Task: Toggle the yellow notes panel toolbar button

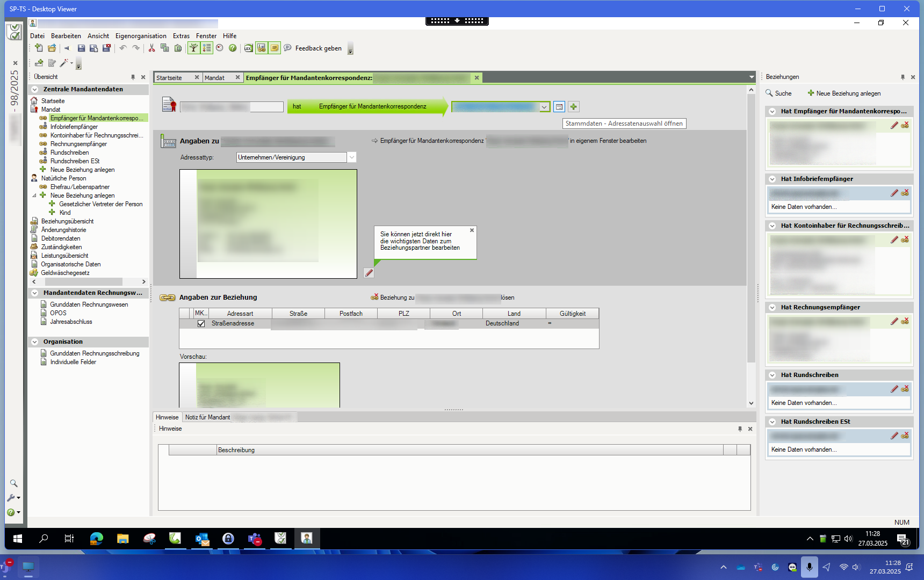Action: click(275, 48)
